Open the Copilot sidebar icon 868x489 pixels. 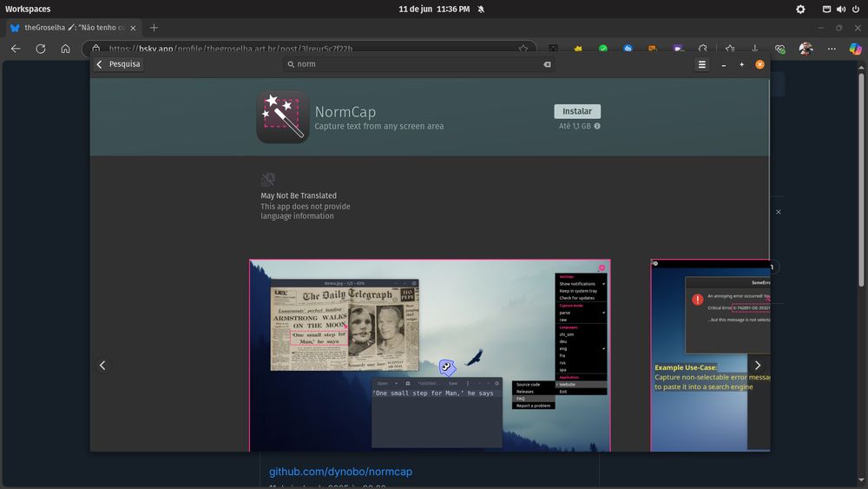(855, 49)
